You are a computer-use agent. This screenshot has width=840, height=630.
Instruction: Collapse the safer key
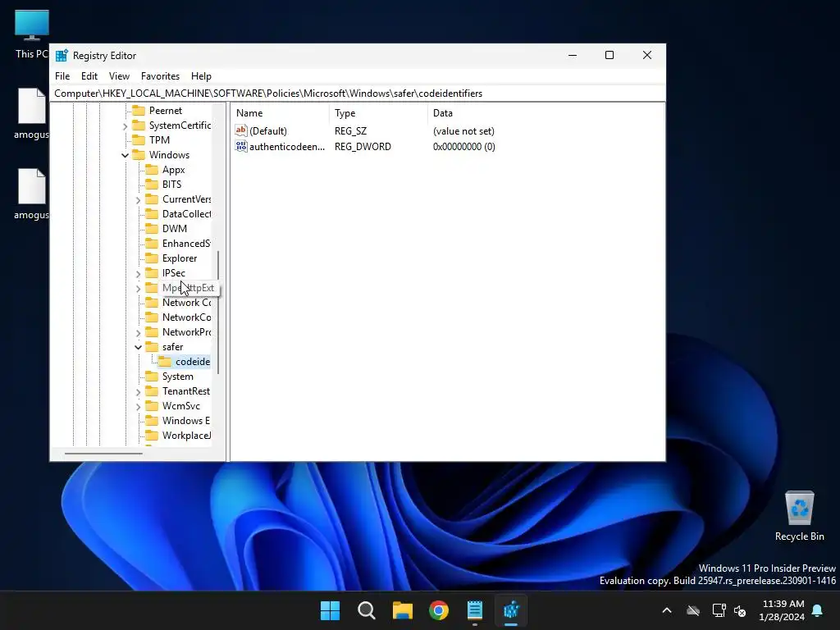click(138, 347)
